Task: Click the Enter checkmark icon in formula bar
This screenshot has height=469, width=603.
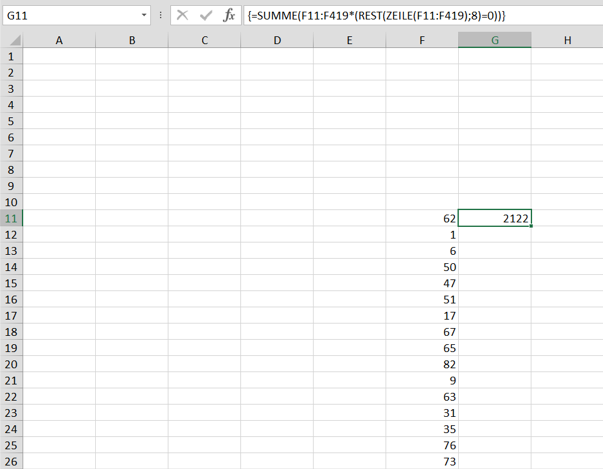Action: (206, 15)
